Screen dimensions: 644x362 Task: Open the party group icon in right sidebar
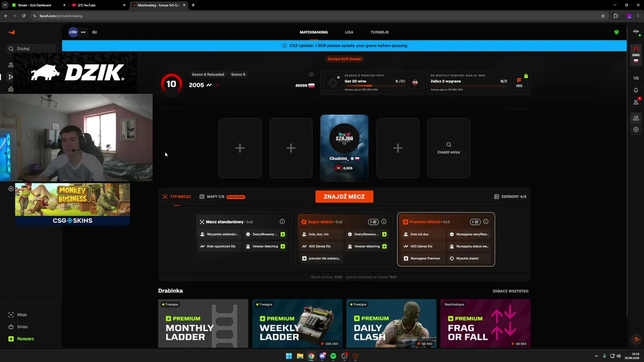(636, 118)
